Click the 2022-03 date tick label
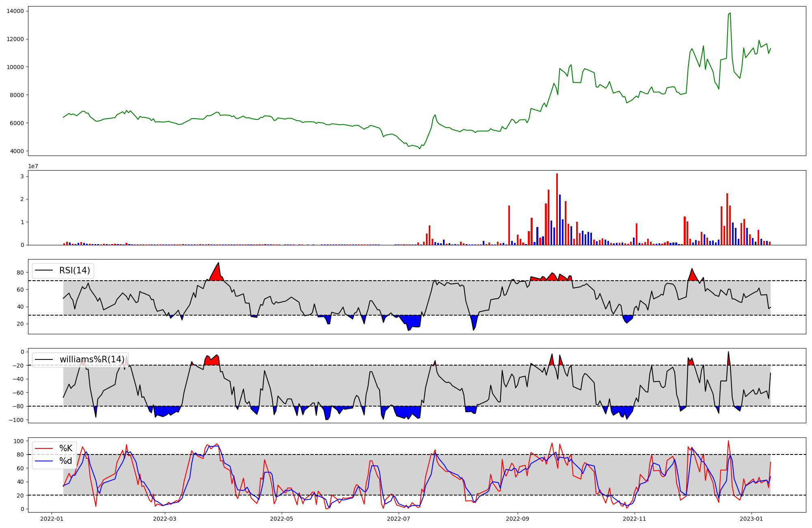Screen dimensions: 812x528 tap(165, 519)
